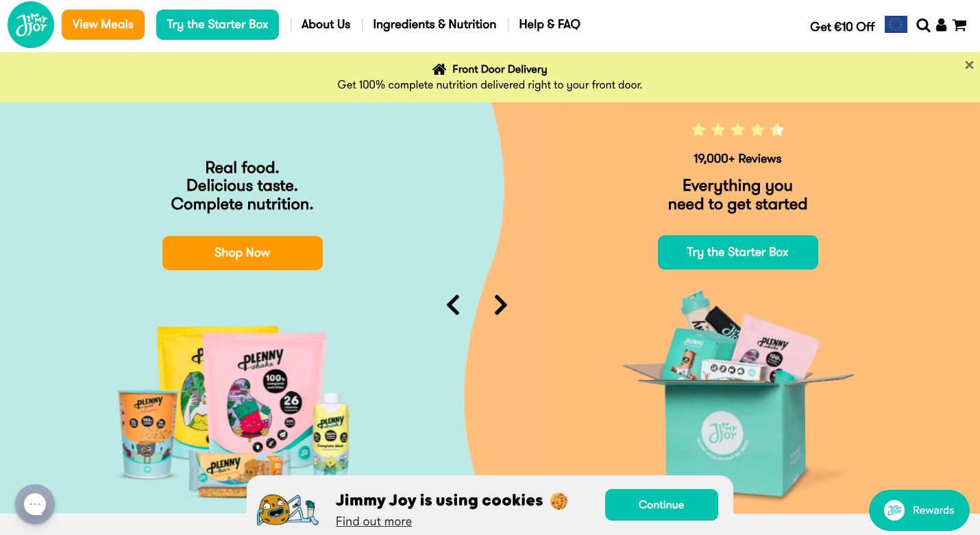
Task: Open the user account icon
Action: tap(942, 25)
